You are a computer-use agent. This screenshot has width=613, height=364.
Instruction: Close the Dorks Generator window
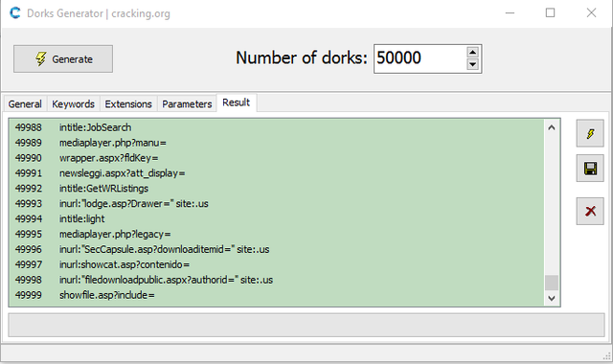pyautogui.click(x=591, y=13)
